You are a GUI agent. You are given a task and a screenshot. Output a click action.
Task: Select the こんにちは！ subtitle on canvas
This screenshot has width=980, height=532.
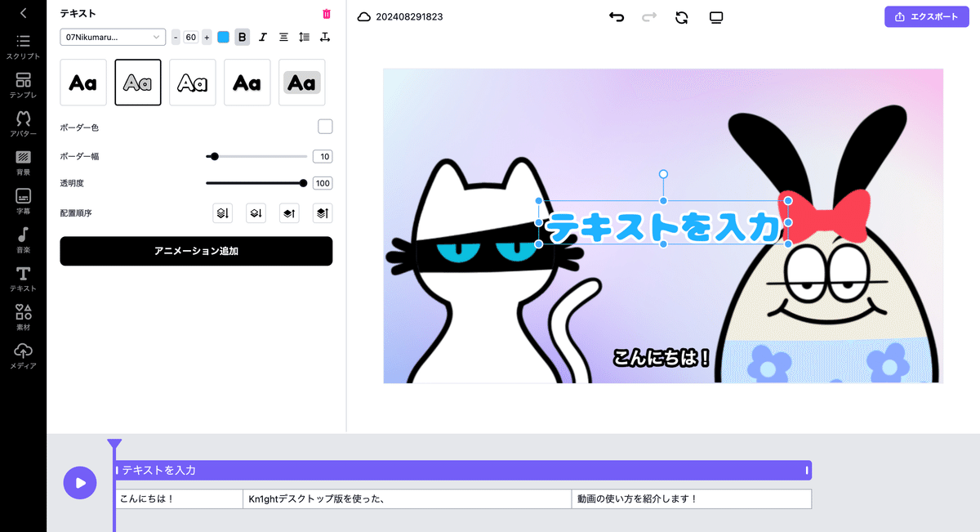662,358
